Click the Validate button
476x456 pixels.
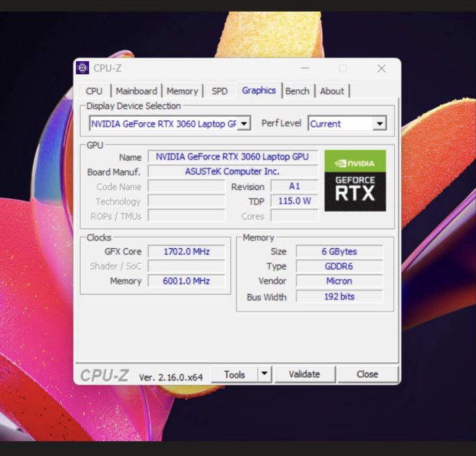click(305, 374)
